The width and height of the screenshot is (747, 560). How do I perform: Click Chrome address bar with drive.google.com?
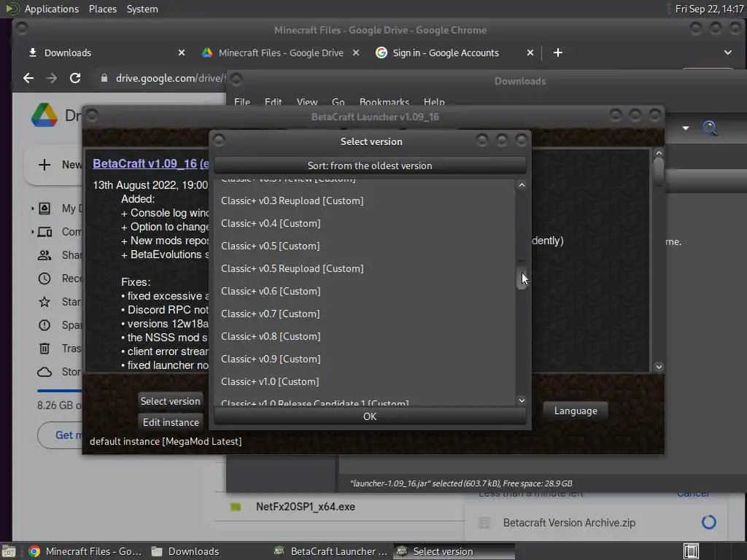point(171,78)
